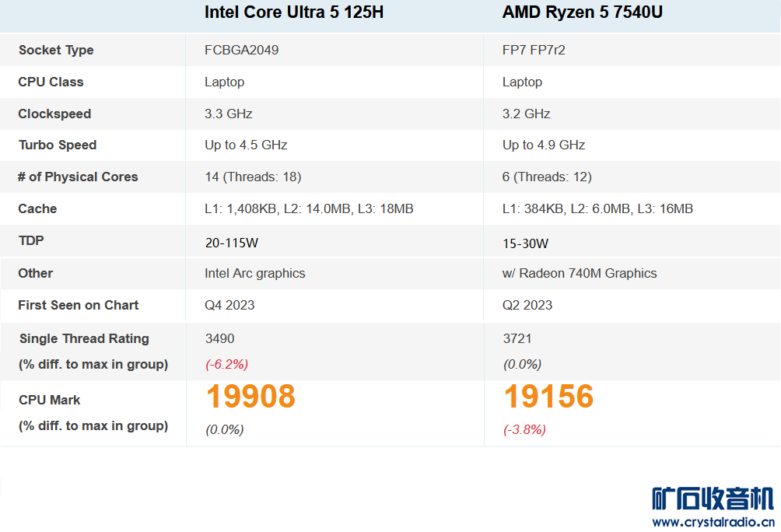This screenshot has height=532, width=781.
Task: Open the www.crystalradio.cn URL text
Action: coord(713,522)
